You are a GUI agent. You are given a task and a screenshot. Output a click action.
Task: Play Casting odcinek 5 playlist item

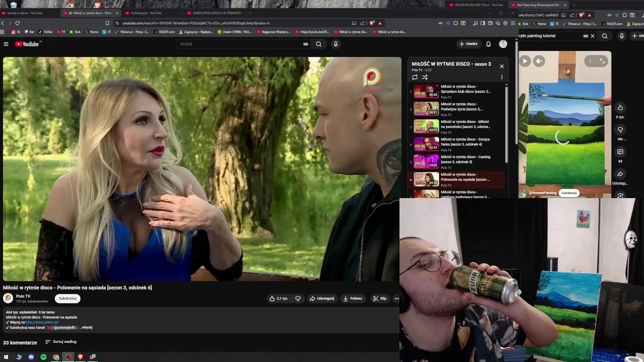(456, 162)
